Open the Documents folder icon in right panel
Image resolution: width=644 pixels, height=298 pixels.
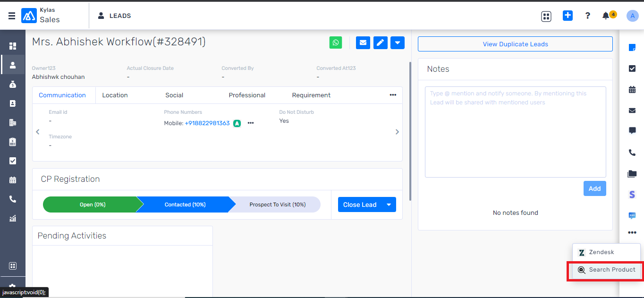(x=632, y=173)
